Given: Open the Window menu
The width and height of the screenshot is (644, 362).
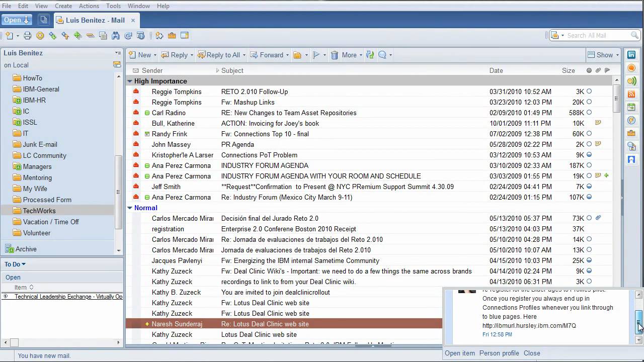Looking at the screenshot, I should [x=138, y=6].
